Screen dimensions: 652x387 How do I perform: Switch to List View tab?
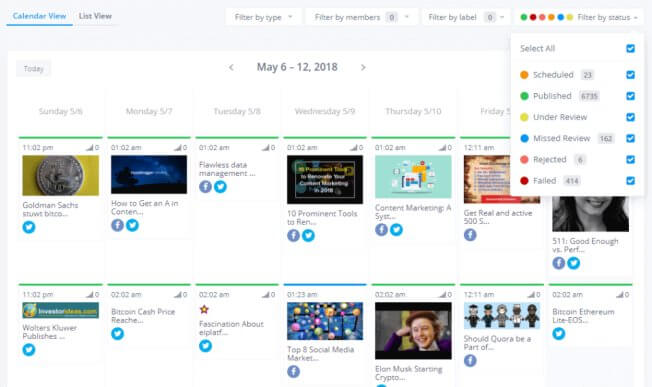[95, 16]
